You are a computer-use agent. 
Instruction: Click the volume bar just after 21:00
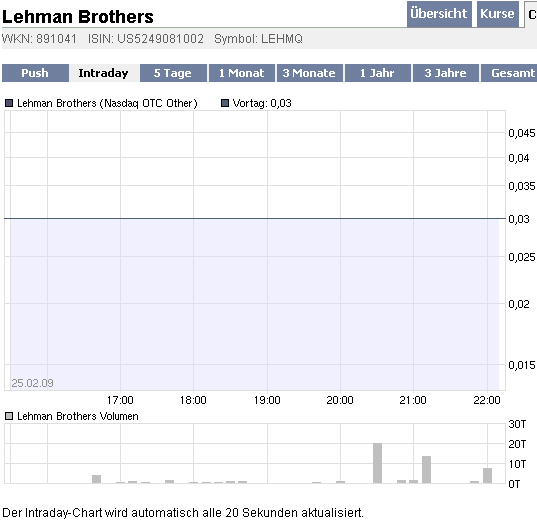point(426,470)
